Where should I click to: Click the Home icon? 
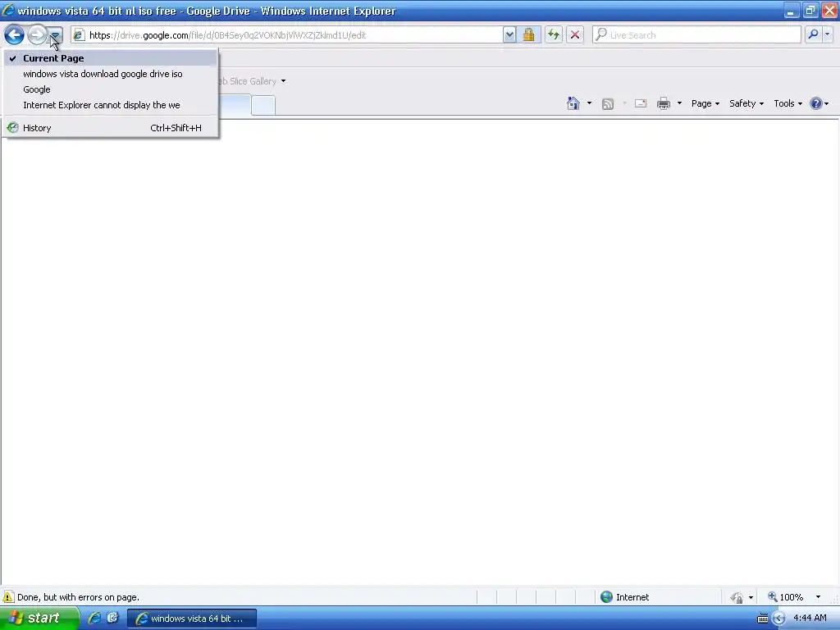[x=573, y=103]
